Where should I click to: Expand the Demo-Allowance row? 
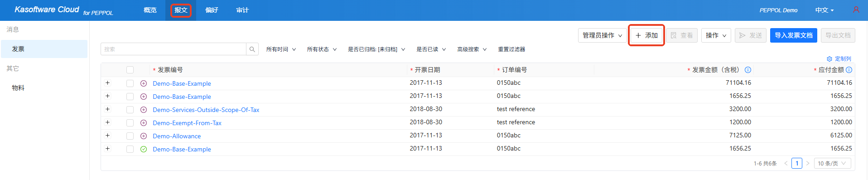107,136
